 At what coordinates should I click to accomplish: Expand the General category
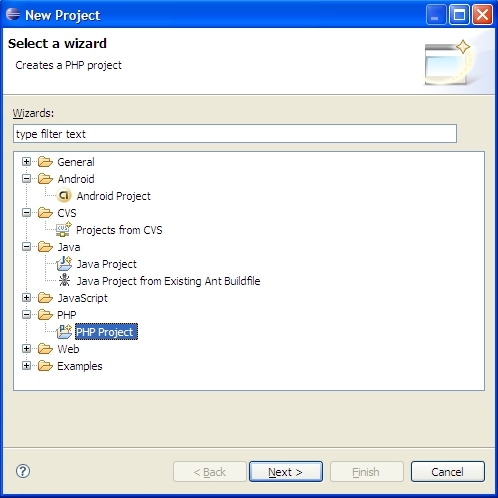click(26, 162)
